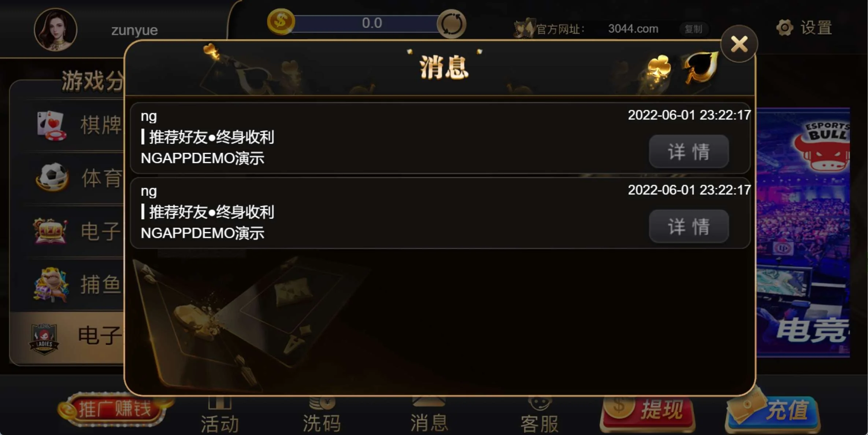This screenshot has width=868, height=435.
Task: Select the soccer ball sports icon
Action: click(52, 177)
